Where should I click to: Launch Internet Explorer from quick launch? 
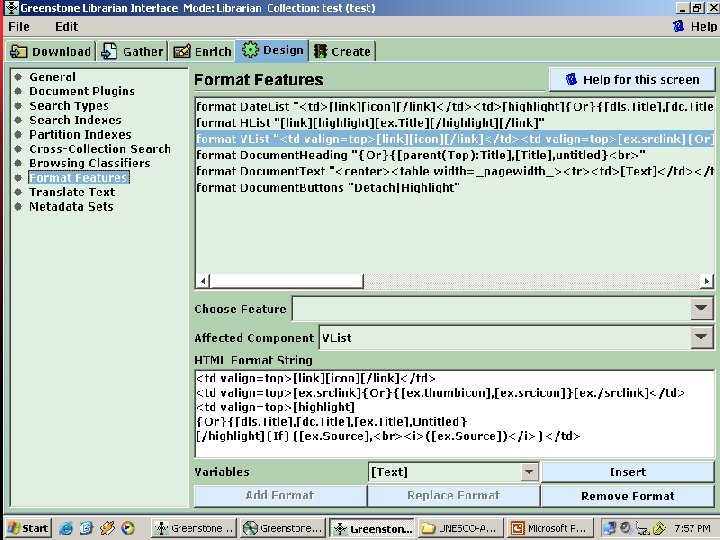pos(66,529)
